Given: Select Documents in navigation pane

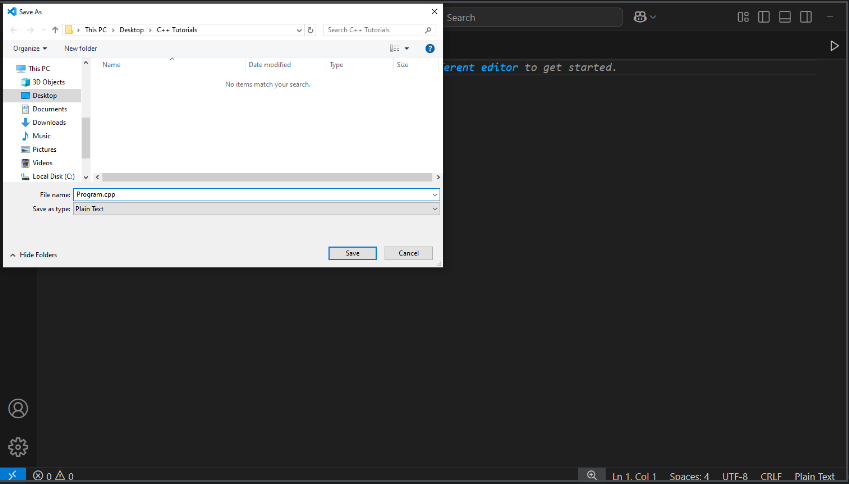Looking at the screenshot, I should point(50,109).
